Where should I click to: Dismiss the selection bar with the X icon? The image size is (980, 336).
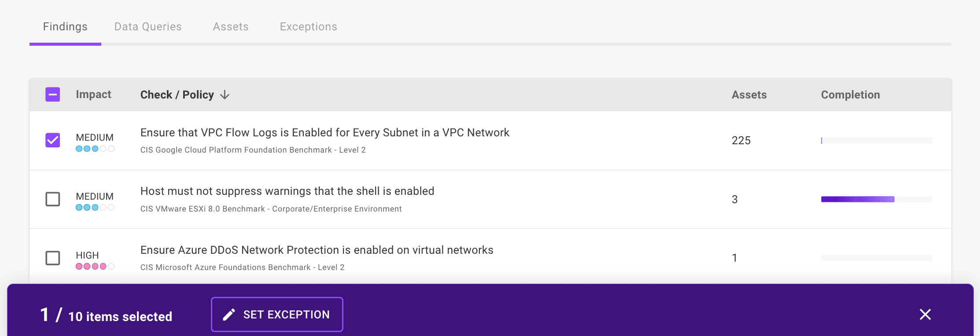(925, 314)
